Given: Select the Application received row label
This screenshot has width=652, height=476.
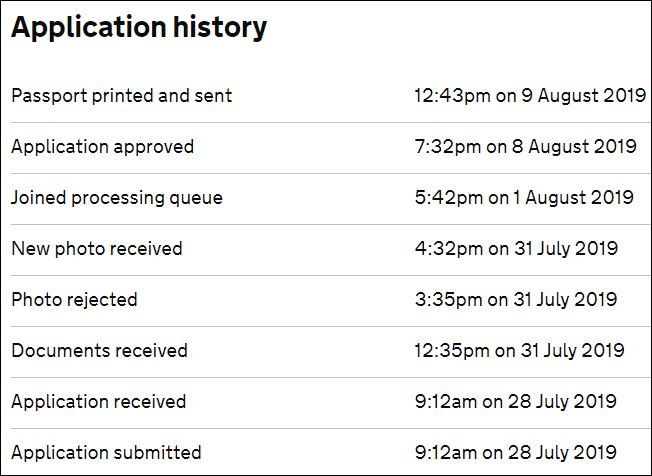Looking at the screenshot, I should (99, 402).
